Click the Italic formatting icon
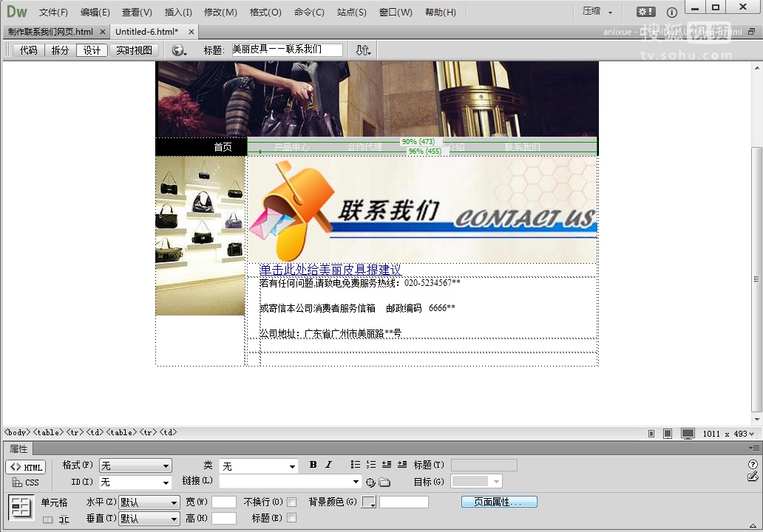 click(x=328, y=465)
